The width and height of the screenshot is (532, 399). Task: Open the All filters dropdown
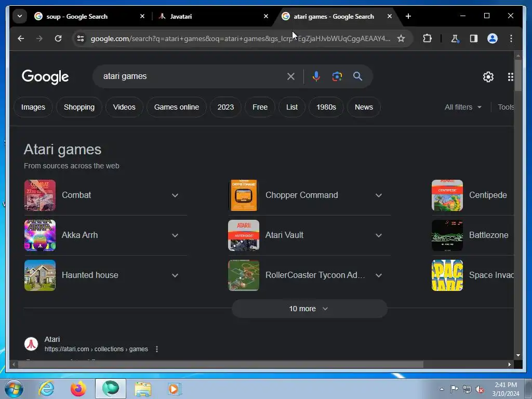click(463, 107)
